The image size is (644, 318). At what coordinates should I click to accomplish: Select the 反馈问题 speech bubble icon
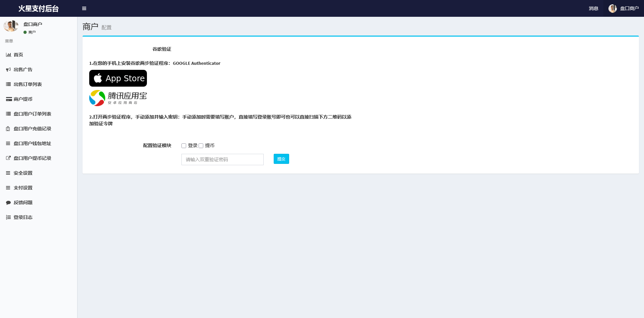point(8,202)
